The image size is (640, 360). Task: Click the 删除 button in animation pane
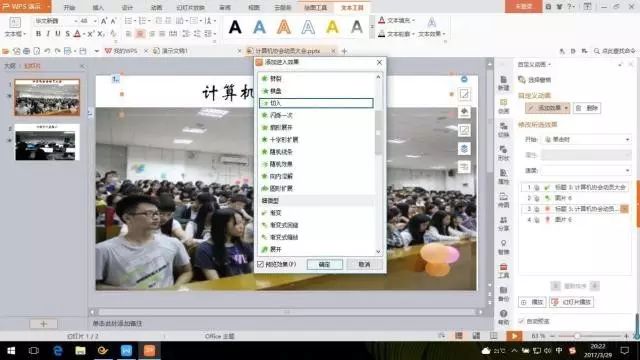tap(587, 108)
